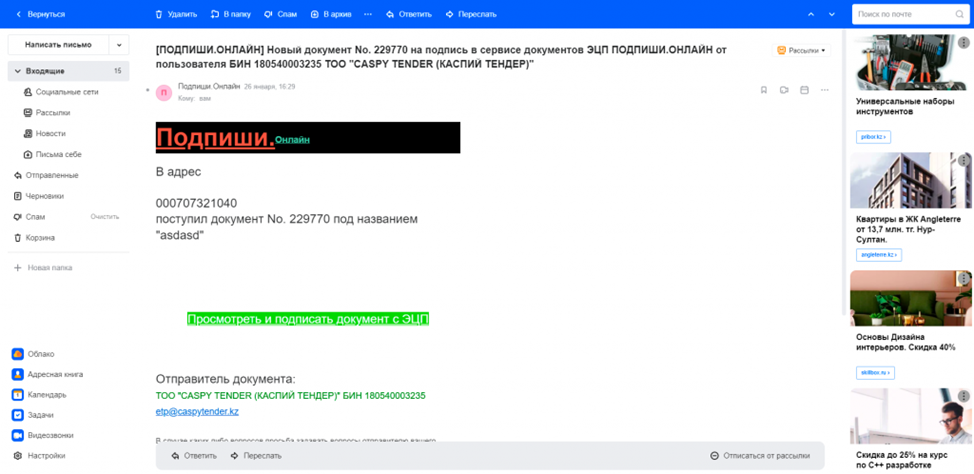
Task: Create a folder with Новая папка
Action: [43, 268]
